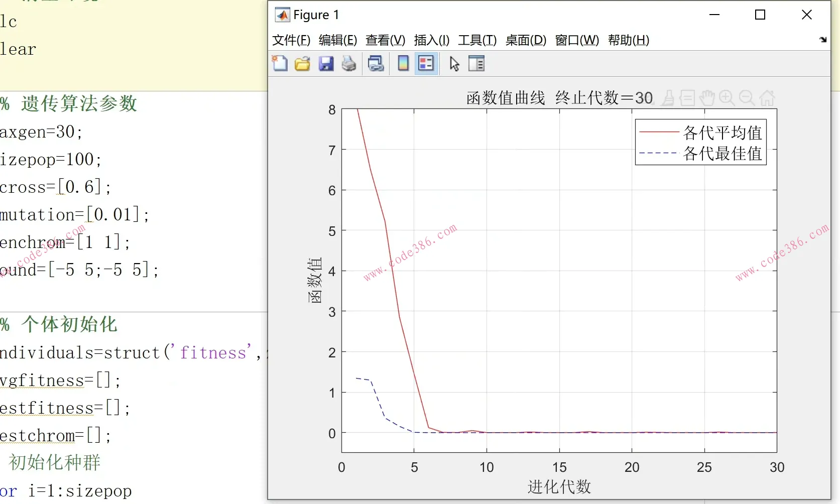Open the 编辑(E) menu
This screenshot has width=840, height=504.
[x=338, y=40]
